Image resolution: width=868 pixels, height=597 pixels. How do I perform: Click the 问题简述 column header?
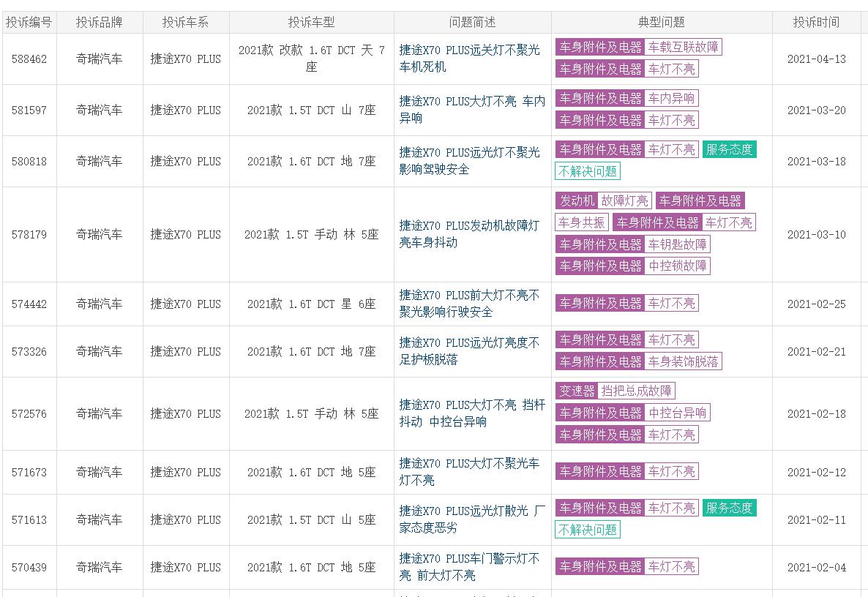tap(472, 22)
